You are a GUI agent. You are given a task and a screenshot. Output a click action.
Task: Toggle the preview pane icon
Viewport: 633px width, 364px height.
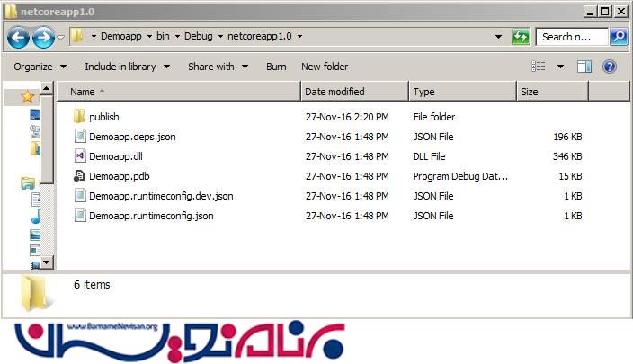[x=584, y=67]
